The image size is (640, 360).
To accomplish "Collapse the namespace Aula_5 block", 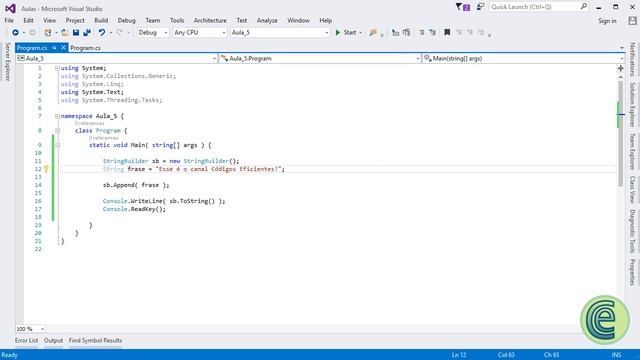I will tap(58, 116).
